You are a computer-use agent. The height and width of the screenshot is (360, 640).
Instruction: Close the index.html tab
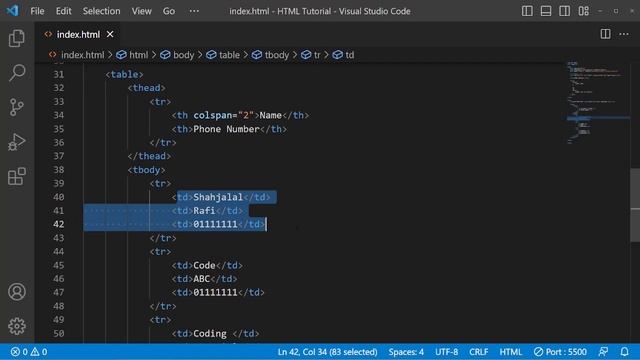tap(110, 34)
